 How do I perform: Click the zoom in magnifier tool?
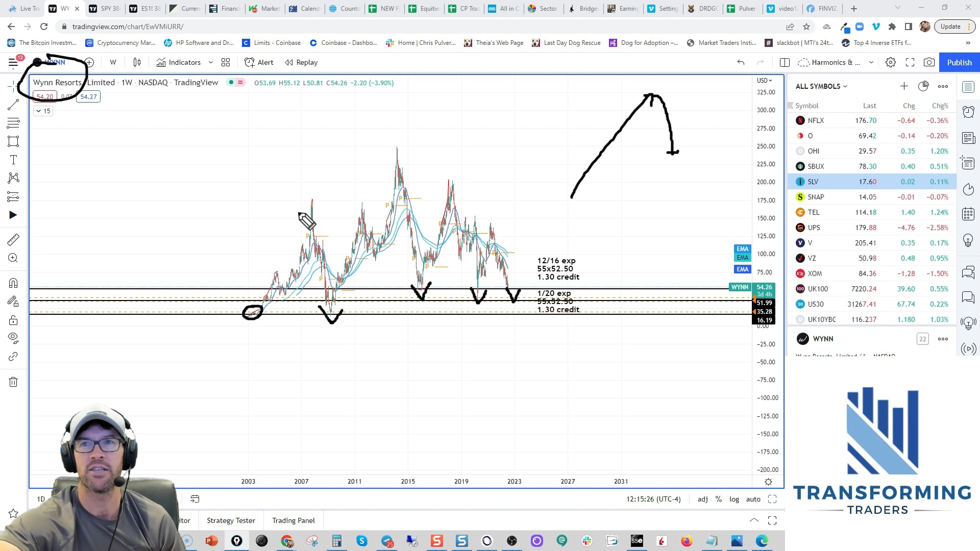13,258
